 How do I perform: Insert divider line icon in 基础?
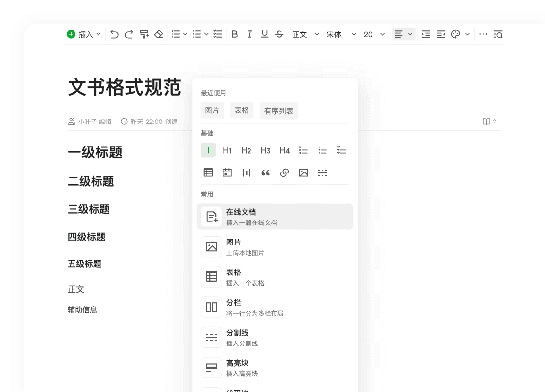point(322,172)
